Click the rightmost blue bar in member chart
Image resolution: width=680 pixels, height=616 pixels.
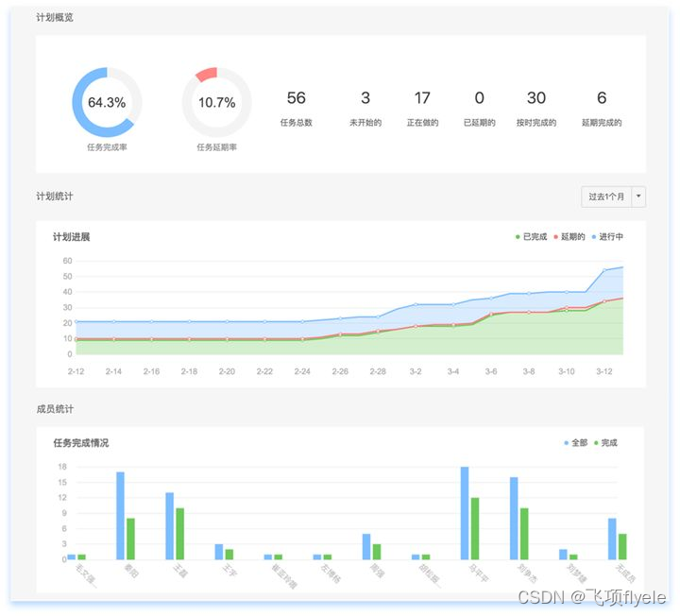pyautogui.click(x=612, y=539)
